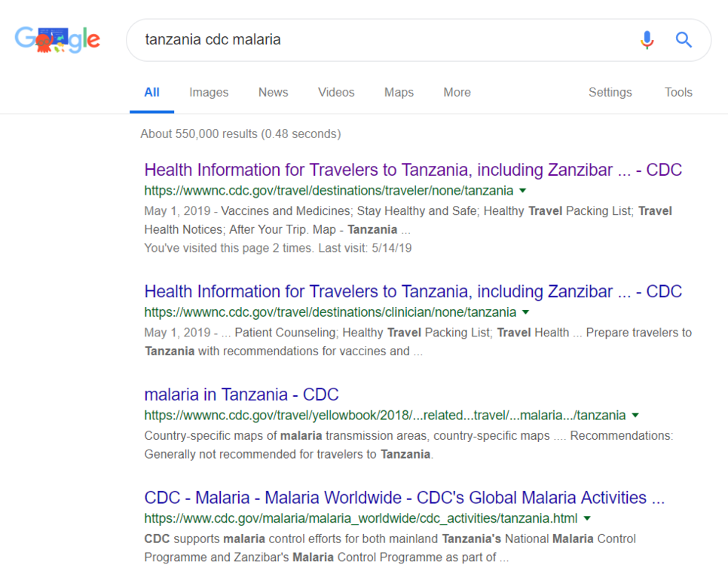Select the All results tab
The height and width of the screenshot is (574, 728).
[x=151, y=93]
